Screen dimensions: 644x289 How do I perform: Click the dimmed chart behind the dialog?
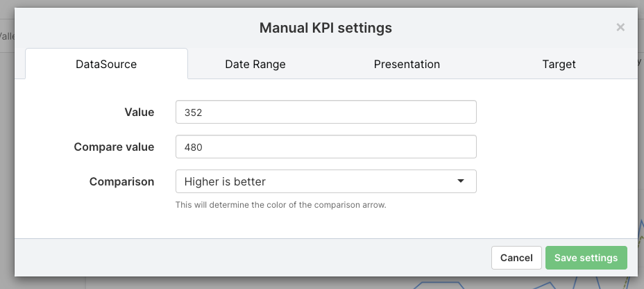486,283
